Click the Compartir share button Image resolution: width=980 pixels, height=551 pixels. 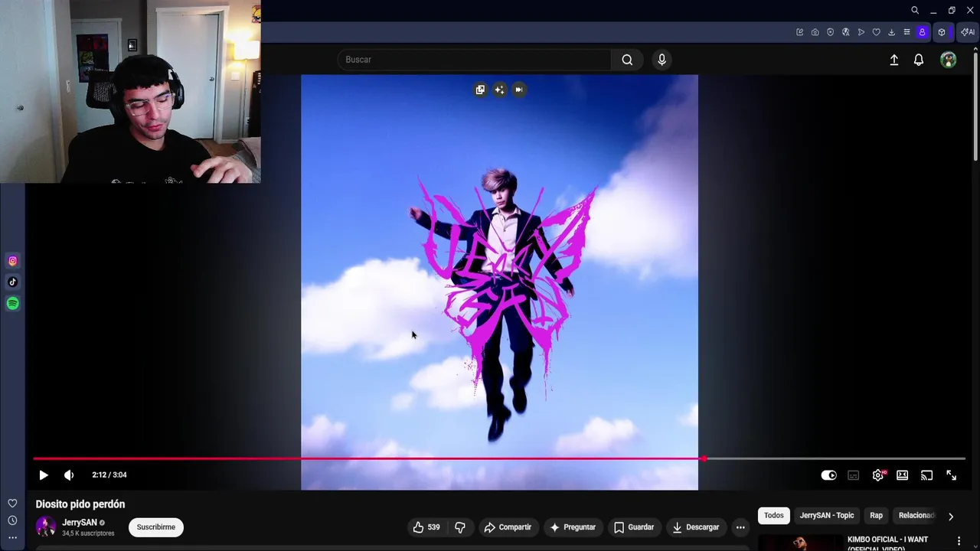(x=508, y=527)
